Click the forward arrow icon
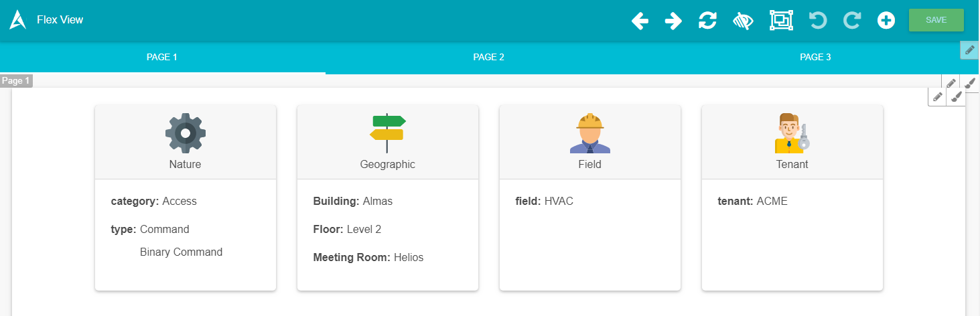The height and width of the screenshot is (316, 980). pos(673,21)
